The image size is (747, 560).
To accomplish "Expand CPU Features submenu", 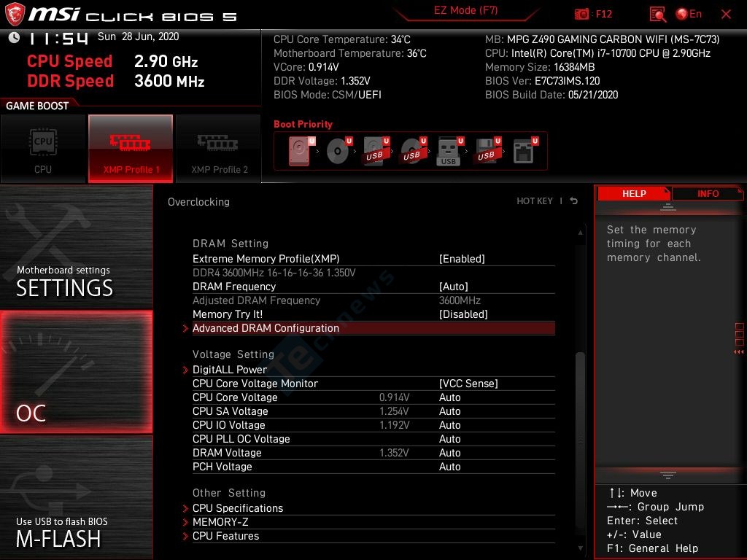I will pos(373,536).
